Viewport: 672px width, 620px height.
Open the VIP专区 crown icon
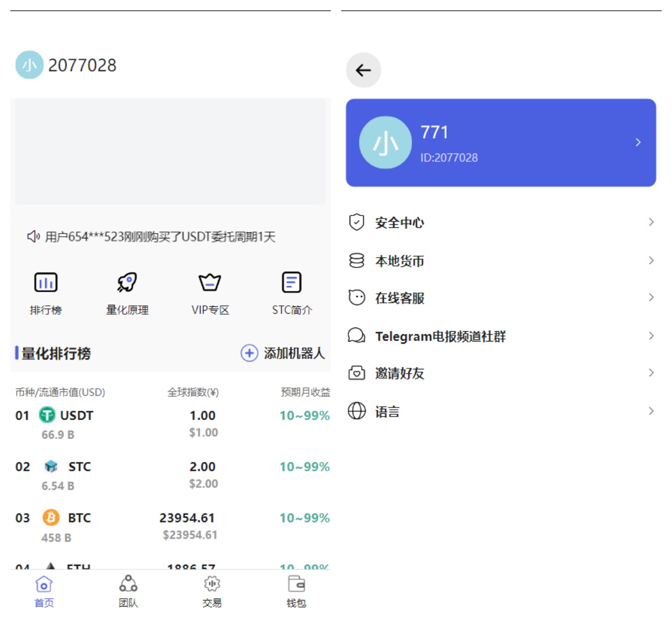pos(210,282)
